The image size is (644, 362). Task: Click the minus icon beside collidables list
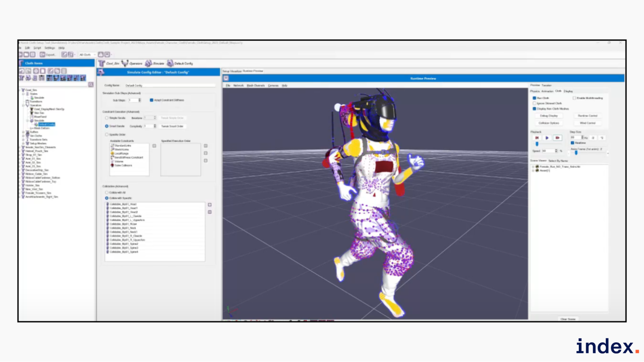pos(210,212)
